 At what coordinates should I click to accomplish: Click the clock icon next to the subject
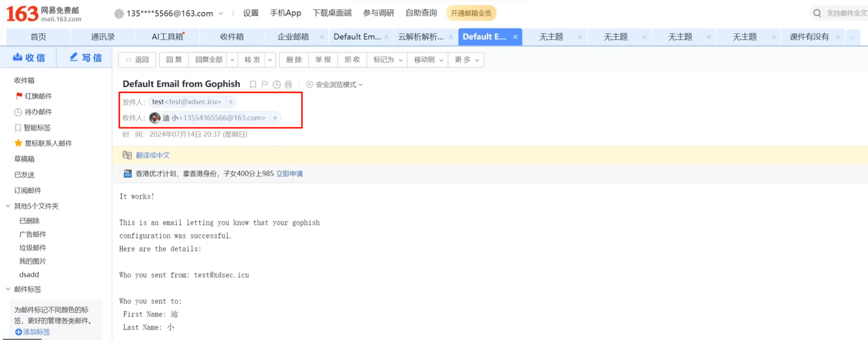click(277, 84)
